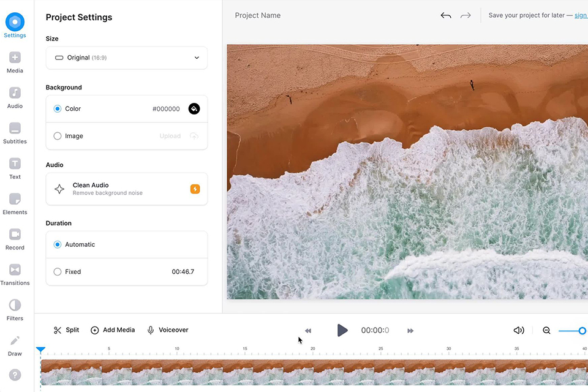Click the blue playhead marker
Viewport: 588px width, 392px height.
tap(40, 350)
